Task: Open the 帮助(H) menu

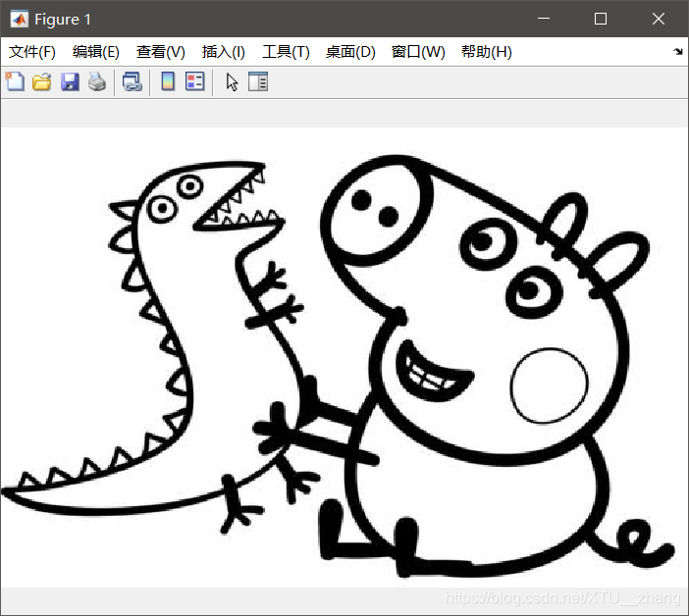Action: click(487, 52)
